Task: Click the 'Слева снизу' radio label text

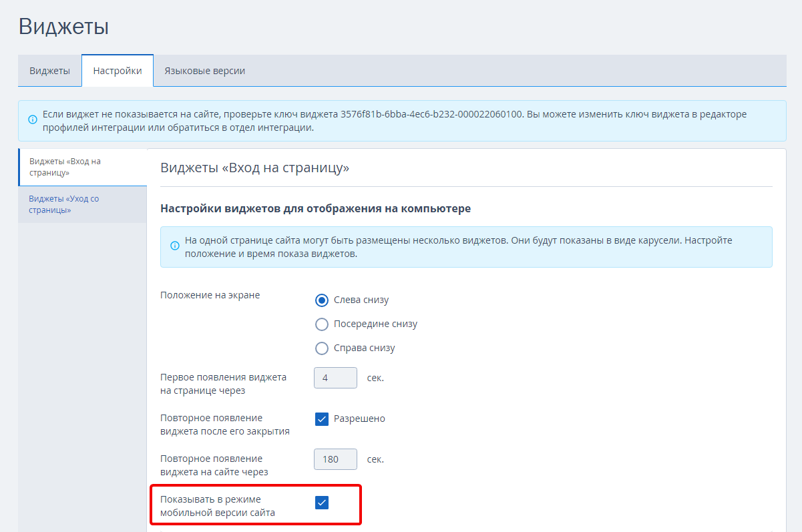Action: 361,300
